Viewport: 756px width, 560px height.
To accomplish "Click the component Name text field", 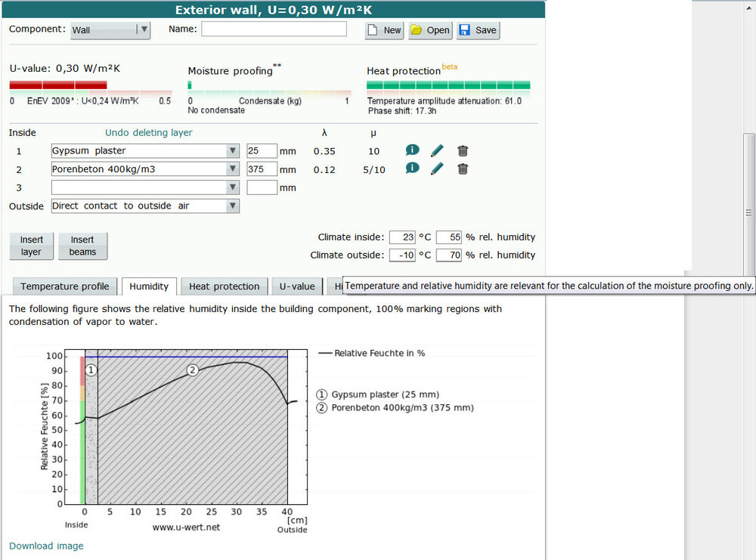I will coord(274,29).
